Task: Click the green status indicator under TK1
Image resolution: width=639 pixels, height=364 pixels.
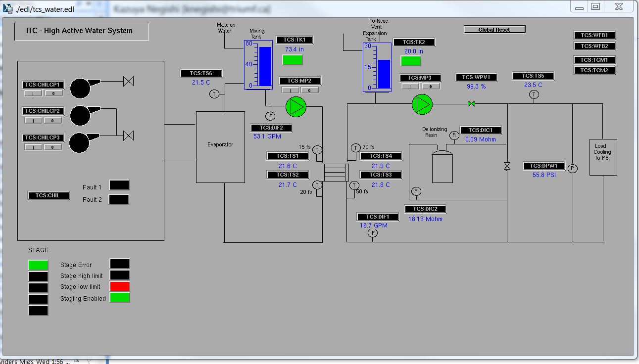Action: [x=293, y=60]
